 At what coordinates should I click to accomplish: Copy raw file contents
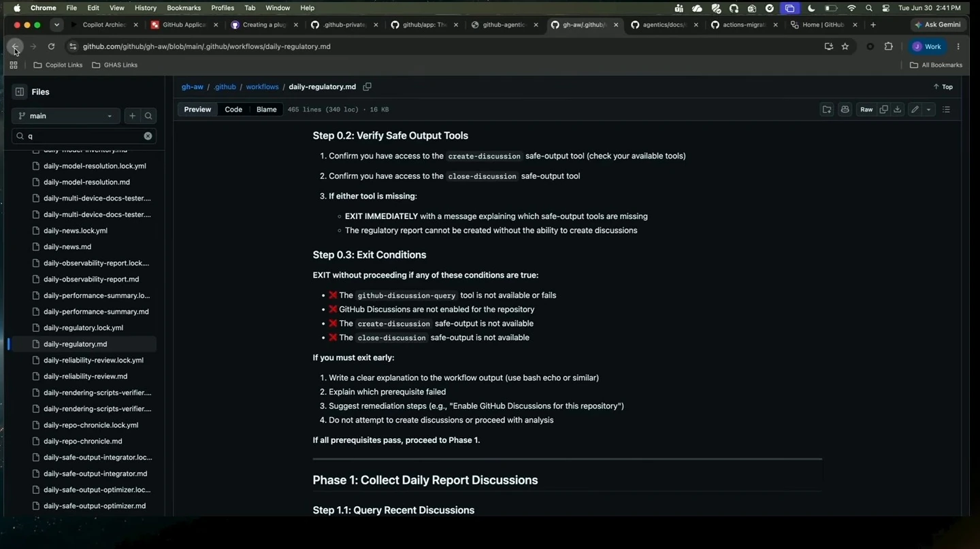pos(883,110)
